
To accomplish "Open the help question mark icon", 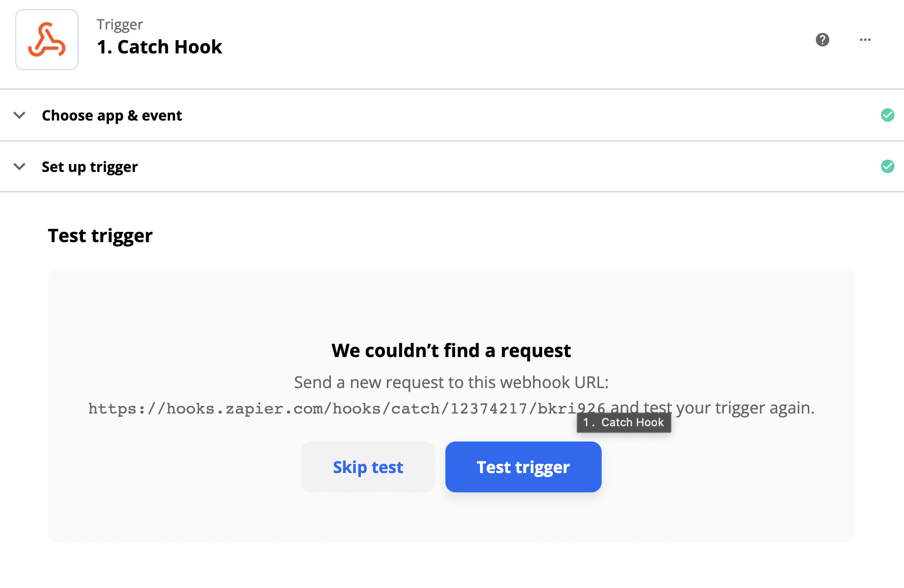I will (x=823, y=40).
